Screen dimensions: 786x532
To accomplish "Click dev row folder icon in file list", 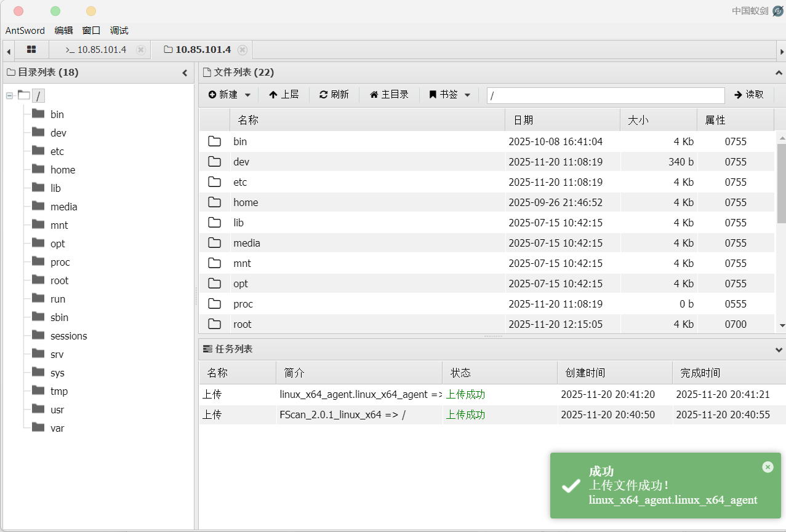I will tap(214, 162).
